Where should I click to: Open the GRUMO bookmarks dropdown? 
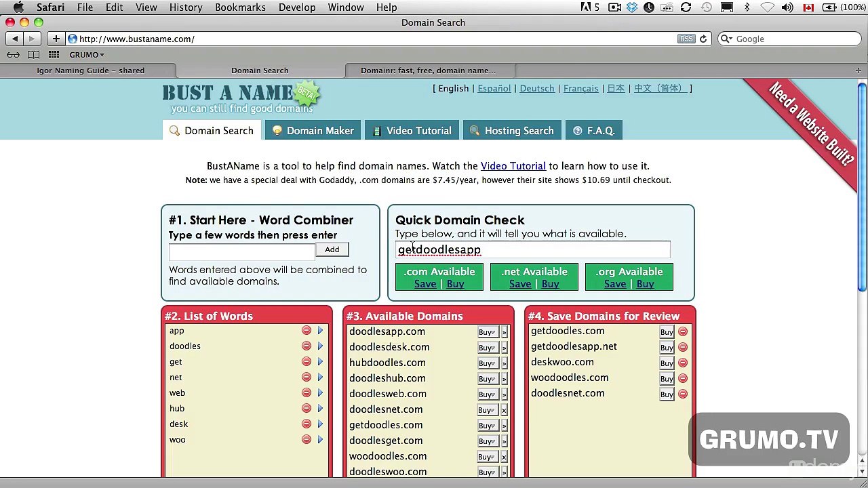[86, 55]
